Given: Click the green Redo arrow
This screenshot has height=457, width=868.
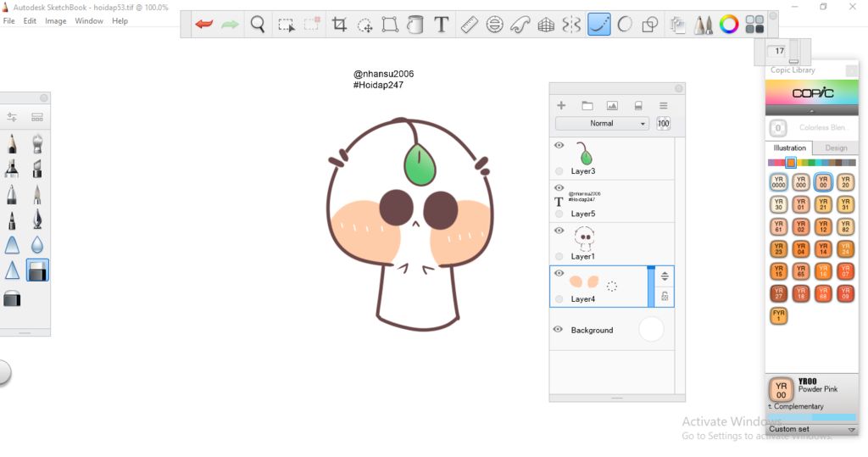Looking at the screenshot, I should [x=229, y=25].
